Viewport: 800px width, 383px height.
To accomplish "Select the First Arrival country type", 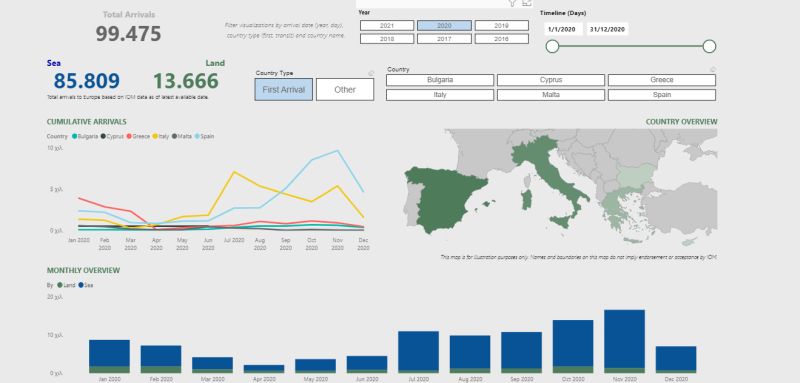I will click(284, 90).
